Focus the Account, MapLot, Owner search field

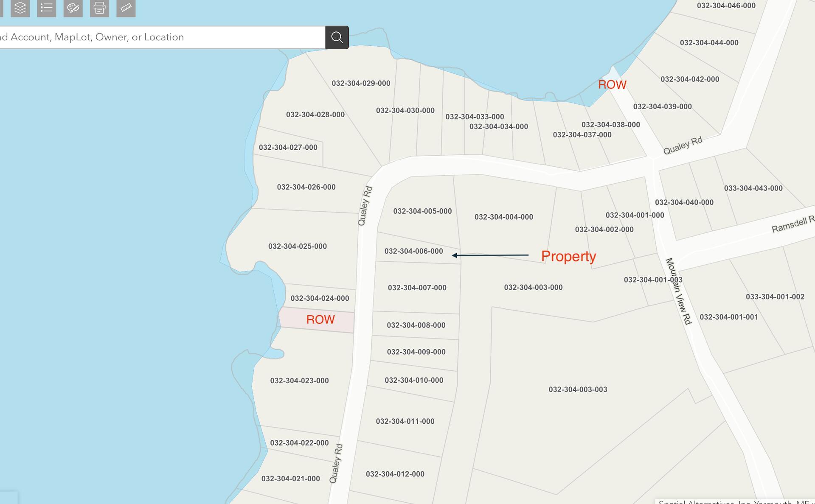point(161,37)
